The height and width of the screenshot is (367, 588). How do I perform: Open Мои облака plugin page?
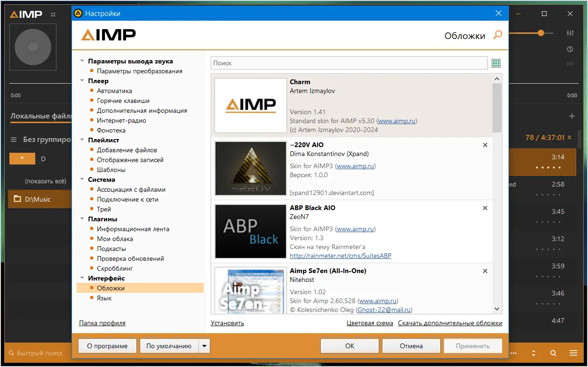tap(115, 239)
